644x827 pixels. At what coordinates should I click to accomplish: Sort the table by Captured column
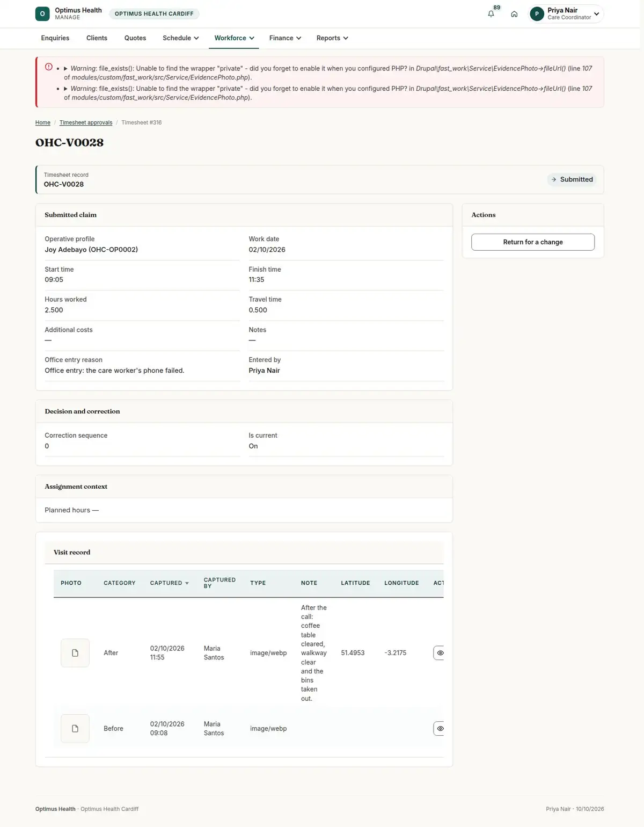pos(169,583)
